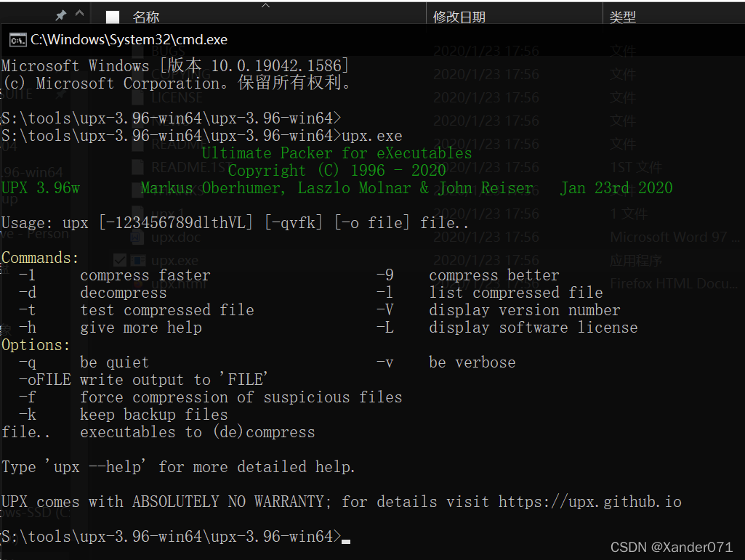
Task: Sort files by the 修改日期 column header
Action: point(459,17)
